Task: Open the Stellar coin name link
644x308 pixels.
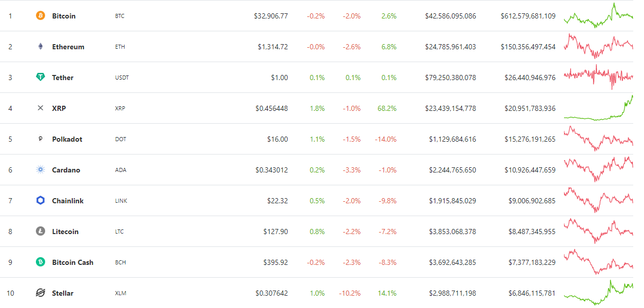Action: (63, 293)
